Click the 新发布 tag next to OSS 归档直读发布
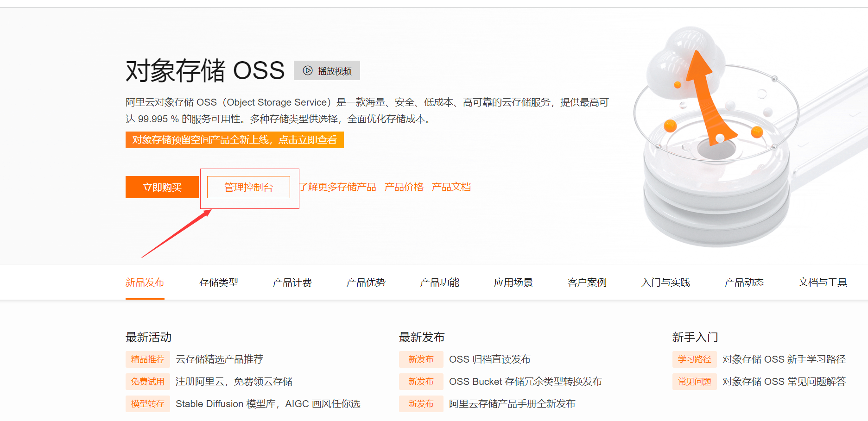 coord(421,359)
